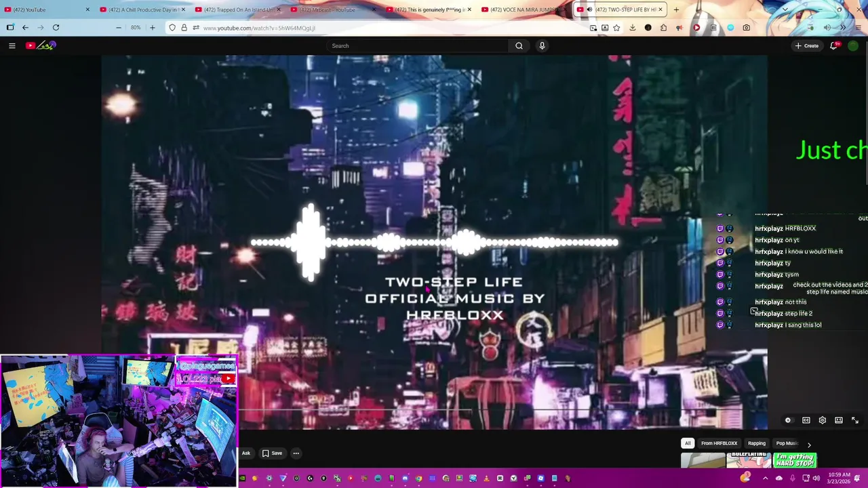
Task: Switch to theater mode
Action: click(x=839, y=420)
